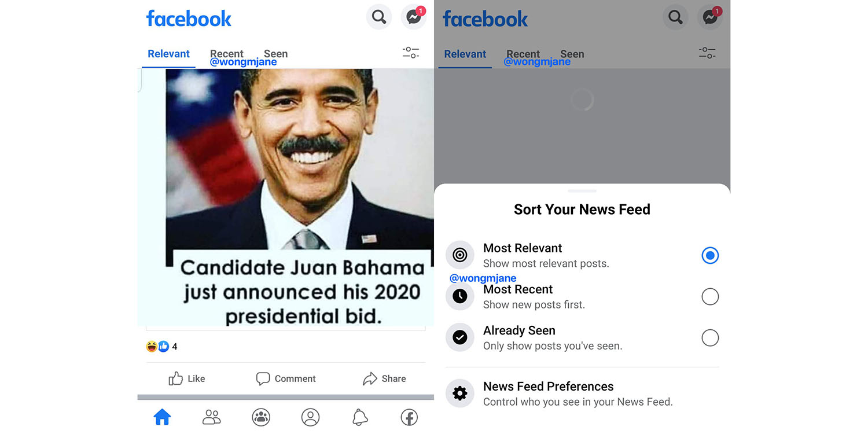868x434 pixels.
Task: Comment on the post
Action: click(286, 378)
